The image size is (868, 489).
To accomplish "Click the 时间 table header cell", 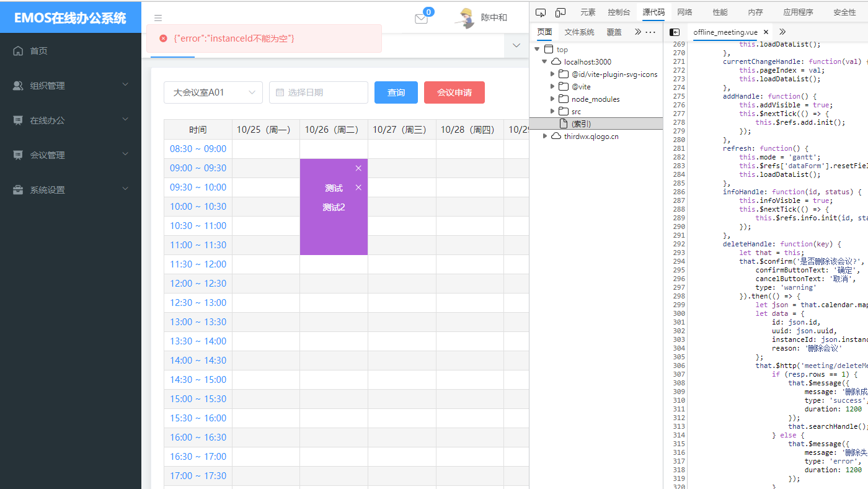I will (x=198, y=129).
